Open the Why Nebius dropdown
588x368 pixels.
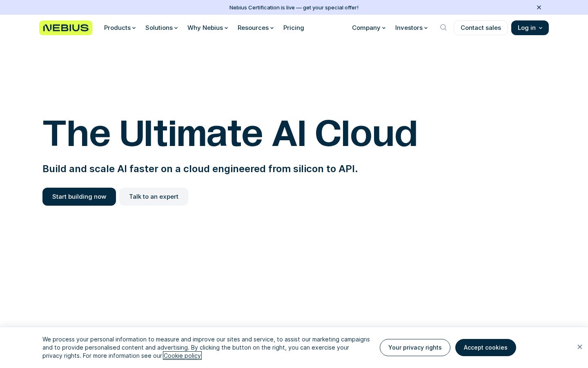(207, 28)
